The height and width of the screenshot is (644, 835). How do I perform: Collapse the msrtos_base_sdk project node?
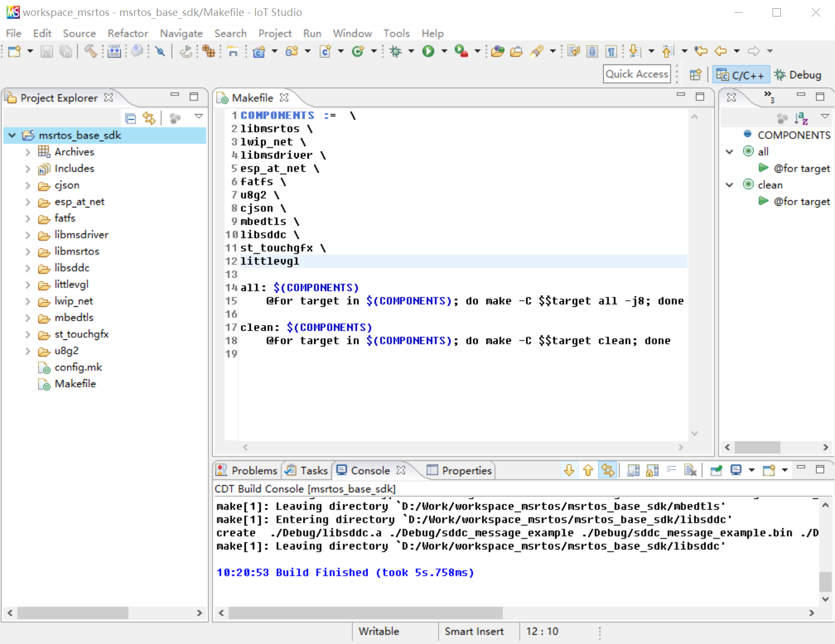tap(12, 135)
